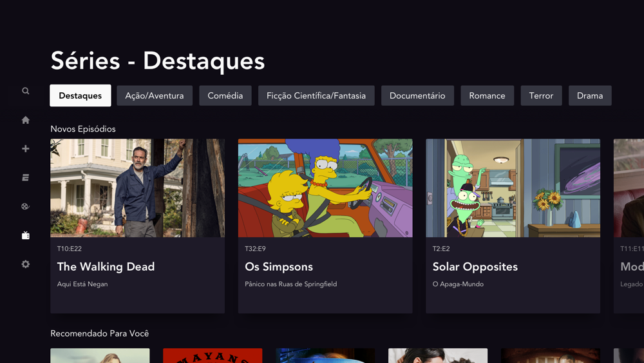Open The Walking Dead episode thumbnail
Image resolution: width=644 pixels, height=363 pixels.
[138, 188]
